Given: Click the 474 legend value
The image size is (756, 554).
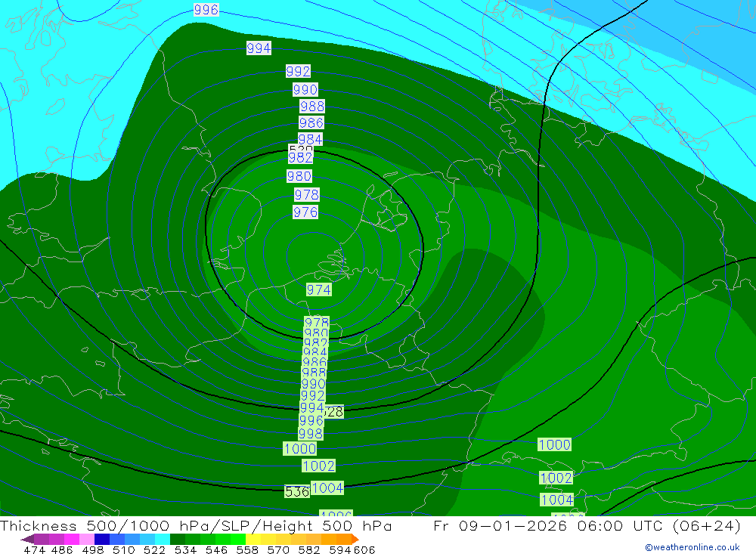Looking at the screenshot, I should [34, 549].
